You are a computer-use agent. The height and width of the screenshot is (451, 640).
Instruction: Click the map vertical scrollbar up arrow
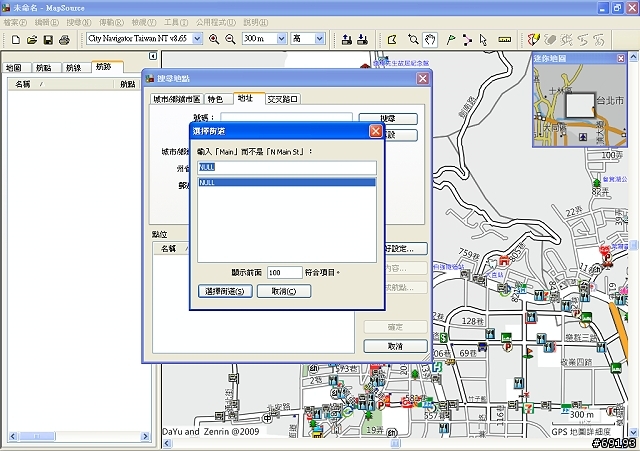633,57
